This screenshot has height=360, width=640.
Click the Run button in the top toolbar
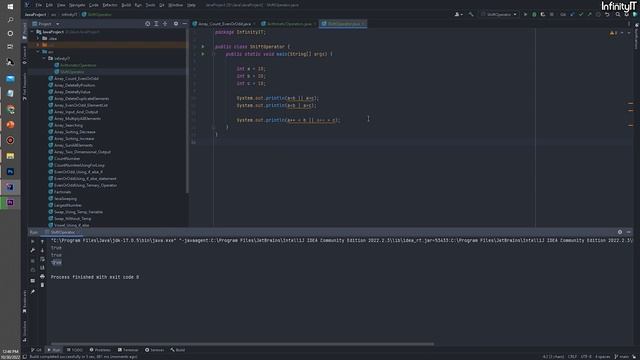coord(525,14)
